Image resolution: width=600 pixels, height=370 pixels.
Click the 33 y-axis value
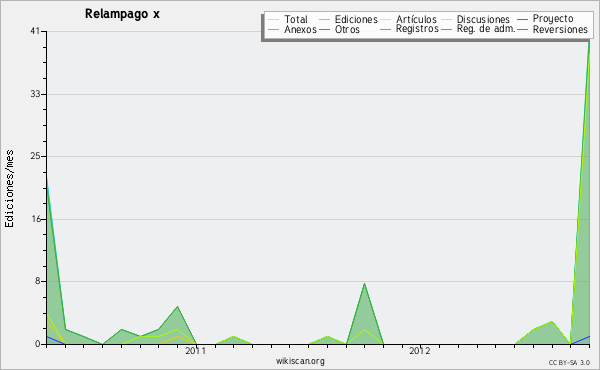(35, 94)
